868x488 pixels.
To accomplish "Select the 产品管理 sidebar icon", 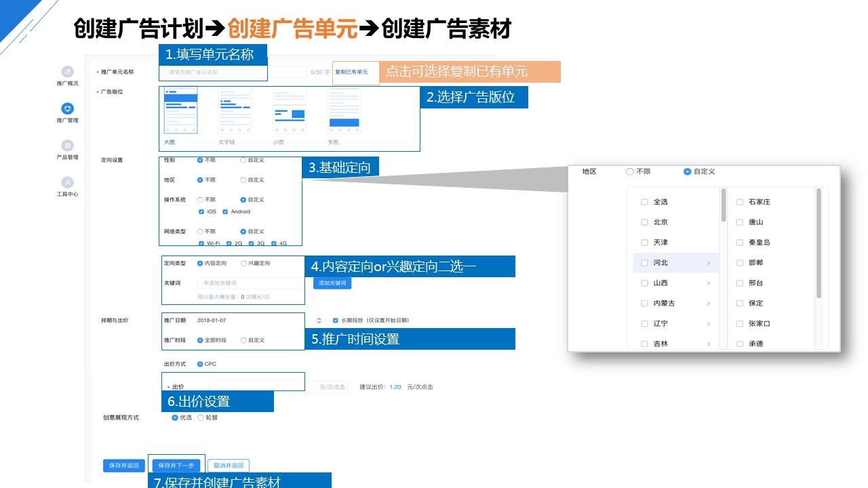I will tap(67, 146).
